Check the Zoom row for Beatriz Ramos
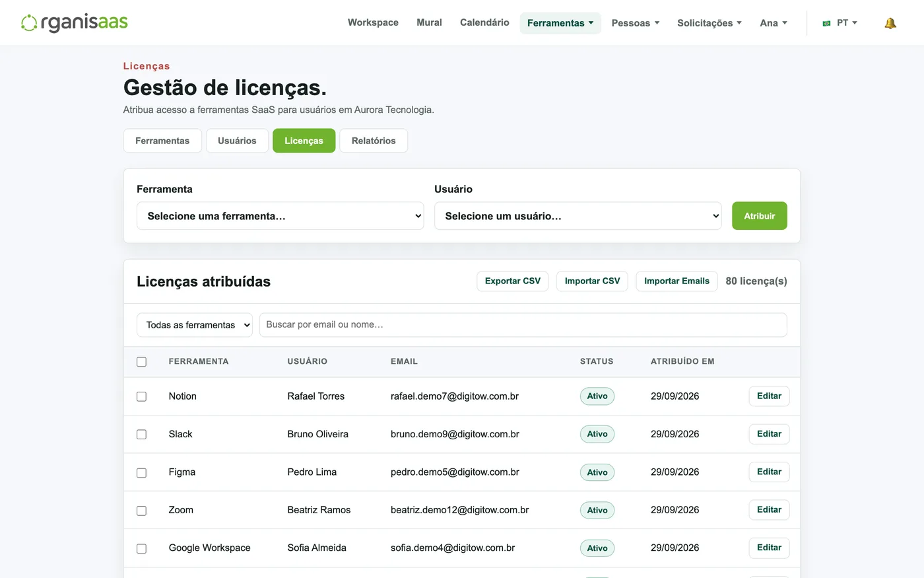The width and height of the screenshot is (924, 578). [x=141, y=511]
